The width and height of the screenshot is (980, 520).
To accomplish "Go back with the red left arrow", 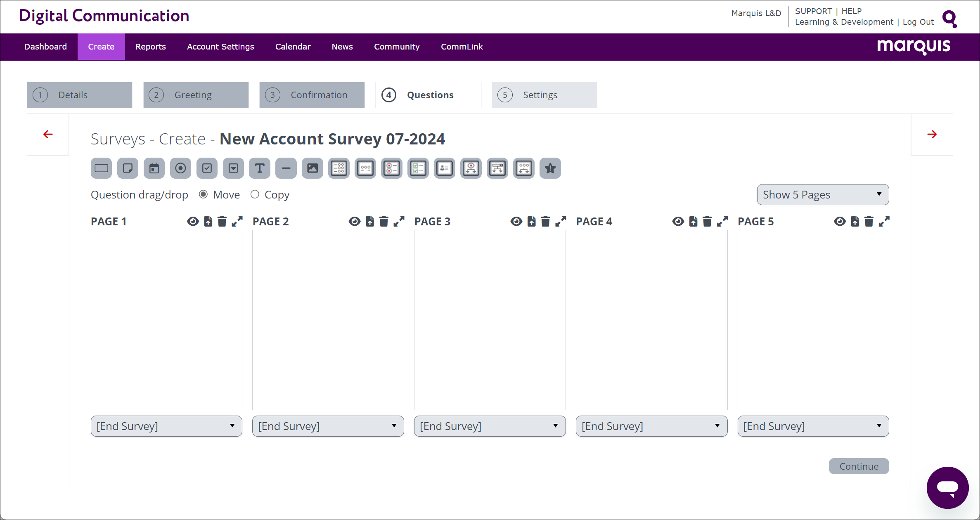I will (48, 134).
